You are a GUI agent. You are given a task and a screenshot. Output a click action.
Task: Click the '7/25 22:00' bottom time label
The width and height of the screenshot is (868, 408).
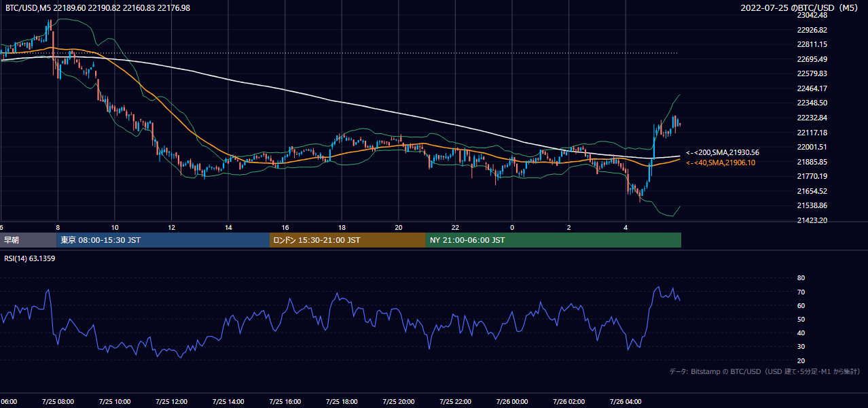(455, 401)
